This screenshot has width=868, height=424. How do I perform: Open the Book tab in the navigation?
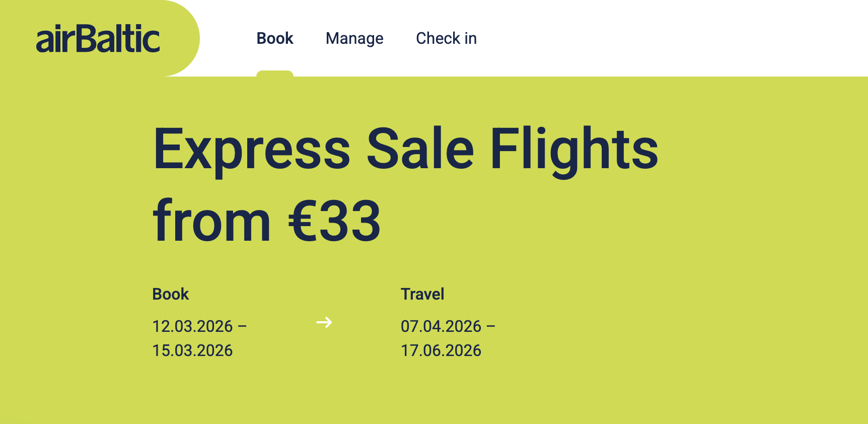tap(275, 38)
